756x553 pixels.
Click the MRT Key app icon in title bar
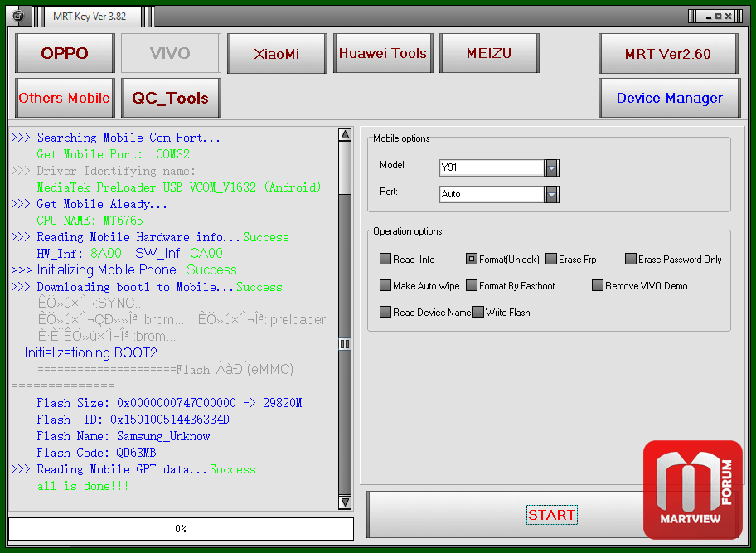tap(18, 16)
